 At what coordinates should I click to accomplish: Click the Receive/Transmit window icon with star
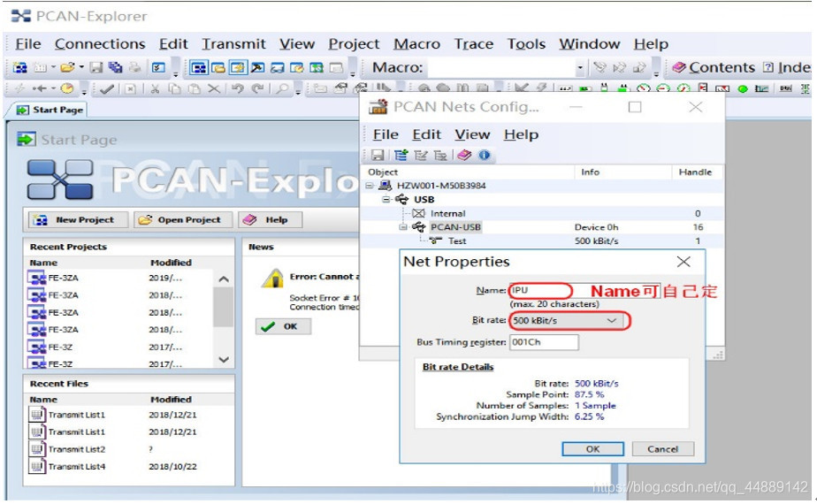tap(238, 68)
